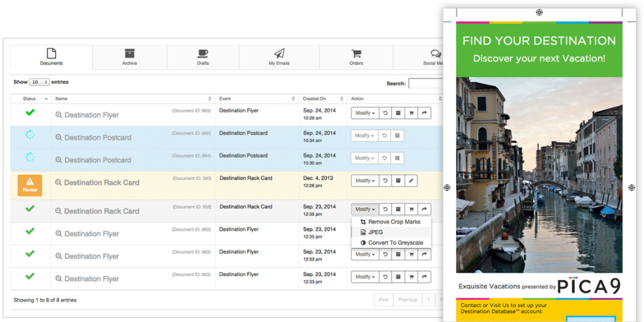The height and width of the screenshot is (322, 644).
Task: Collapse the open Modify dropdown on Rack Card 958
Action: coord(365,209)
